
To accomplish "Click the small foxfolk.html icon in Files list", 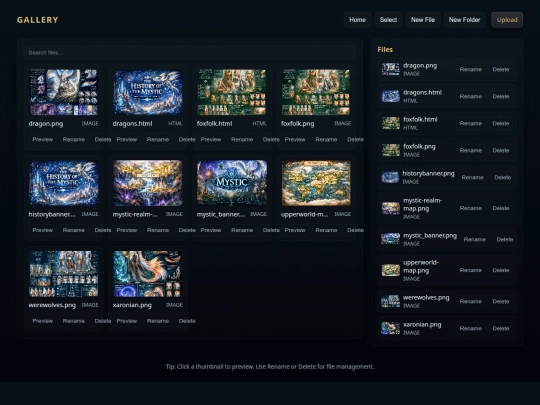I will pyautogui.click(x=391, y=123).
